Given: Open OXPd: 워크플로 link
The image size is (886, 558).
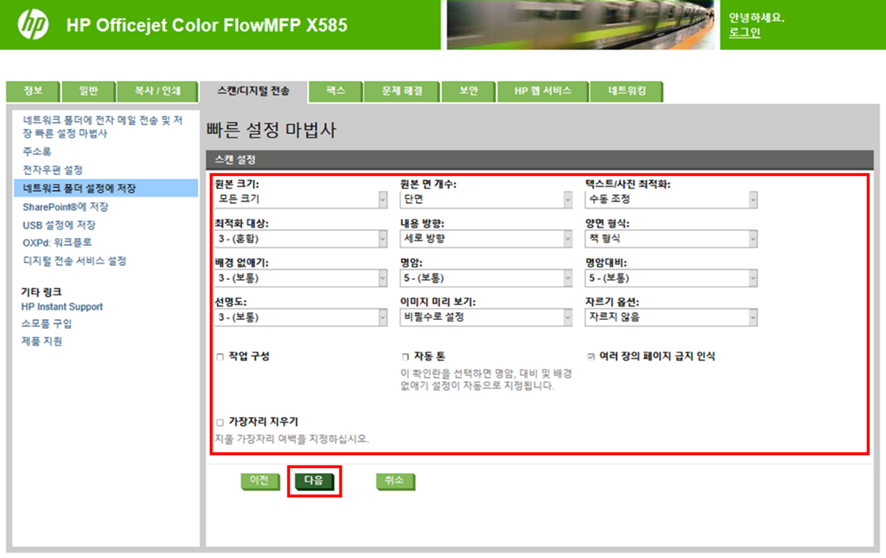Looking at the screenshot, I should point(57,243).
